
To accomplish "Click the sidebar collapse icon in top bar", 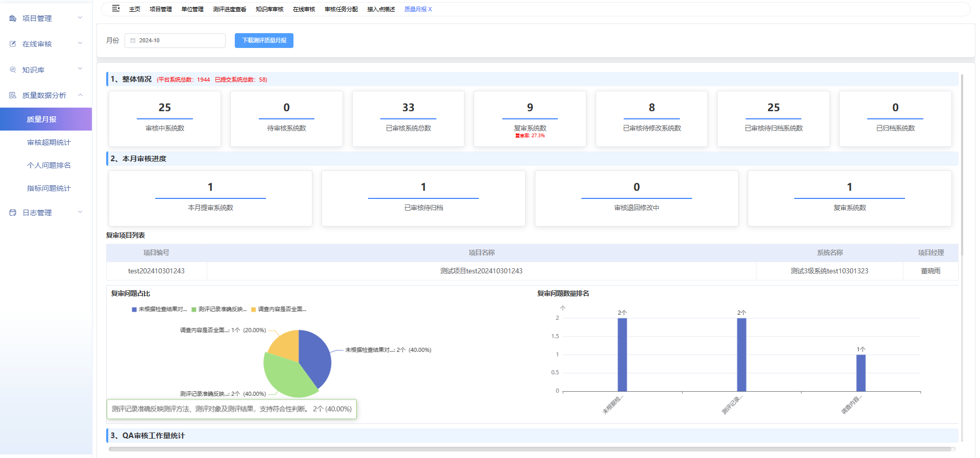I will click(116, 9).
